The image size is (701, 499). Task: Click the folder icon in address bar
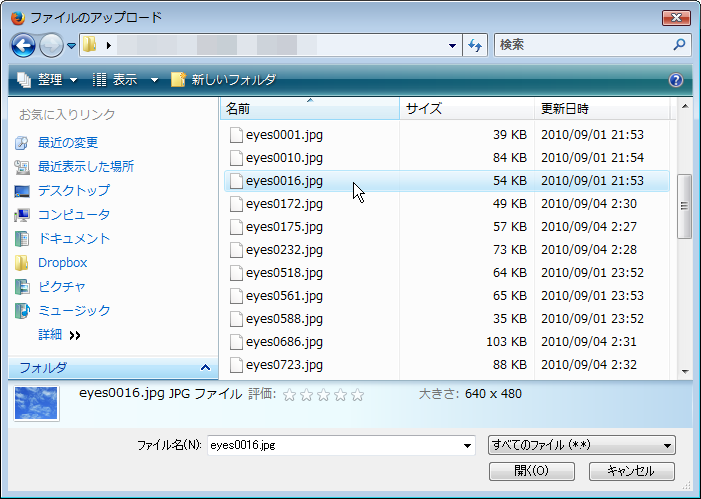tap(90, 44)
